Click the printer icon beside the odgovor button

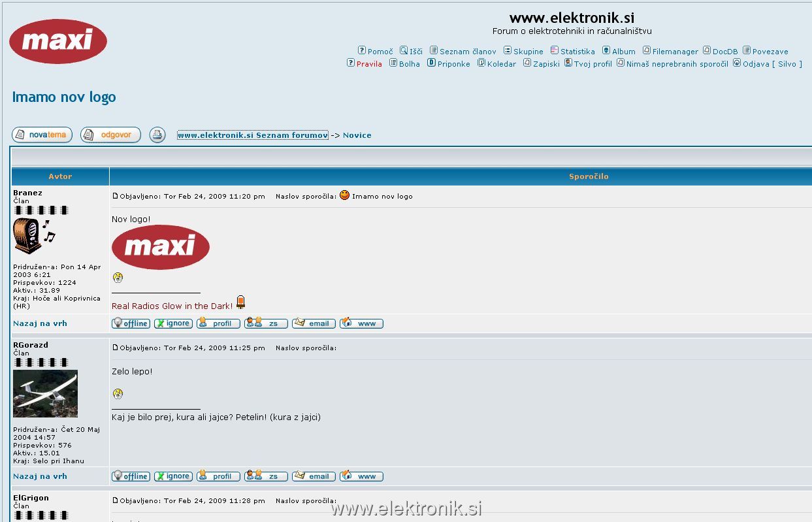[157, 135]
